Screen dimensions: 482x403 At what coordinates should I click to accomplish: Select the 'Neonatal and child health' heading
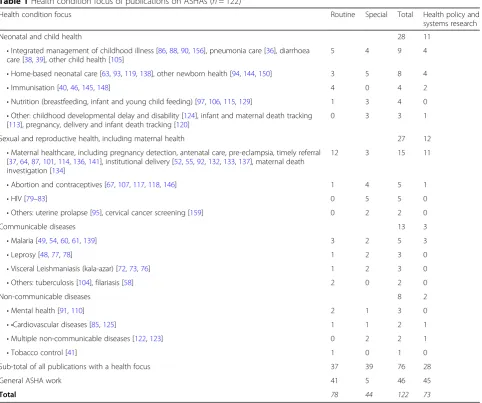pos(41,37)
